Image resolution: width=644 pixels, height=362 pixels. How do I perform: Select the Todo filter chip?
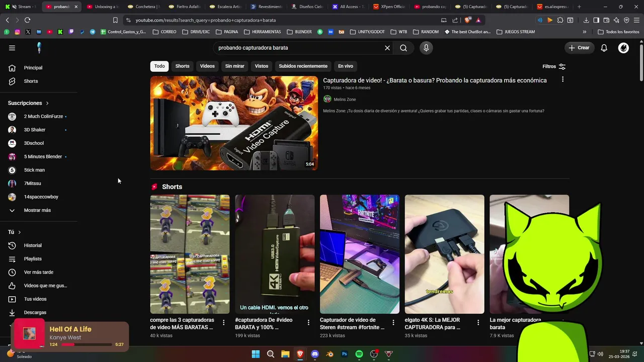[159, 66]
